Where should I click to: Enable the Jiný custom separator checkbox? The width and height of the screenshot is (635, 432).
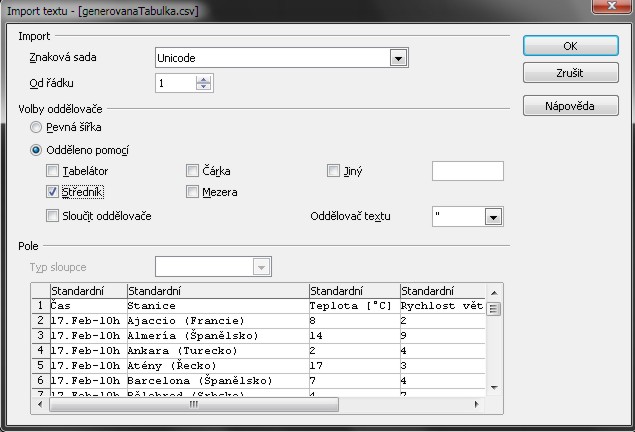(334, 171)
